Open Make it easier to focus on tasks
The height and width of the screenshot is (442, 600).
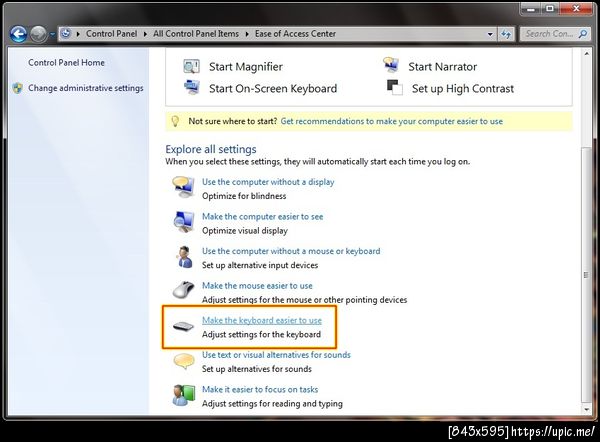[260, 390]
